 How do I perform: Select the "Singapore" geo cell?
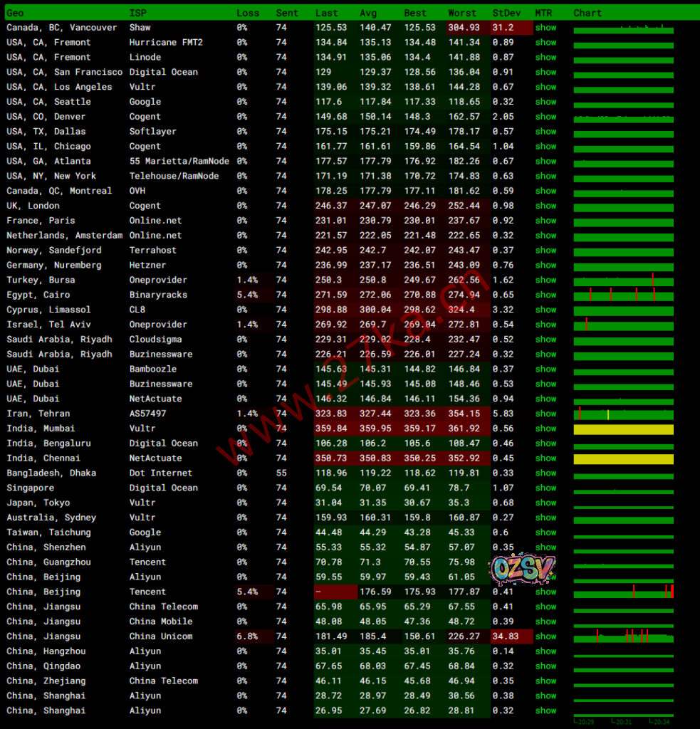pos(30,488)
